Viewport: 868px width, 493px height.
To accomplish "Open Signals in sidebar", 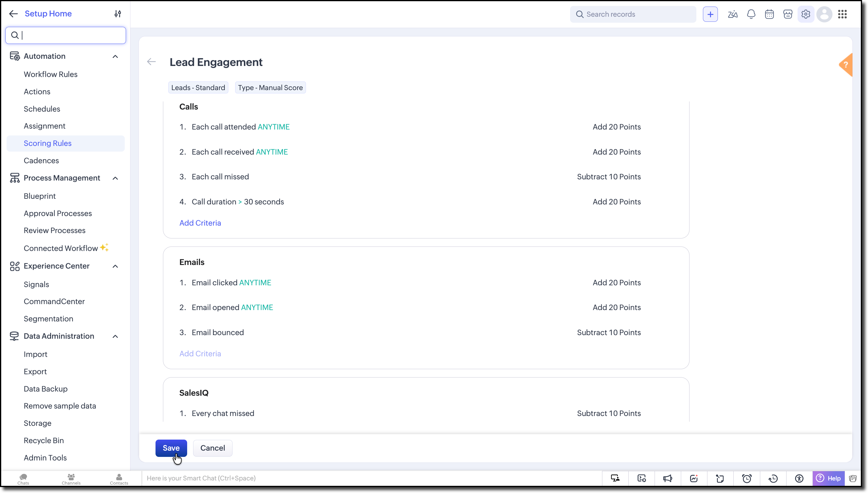I will (x=36, y=284).
